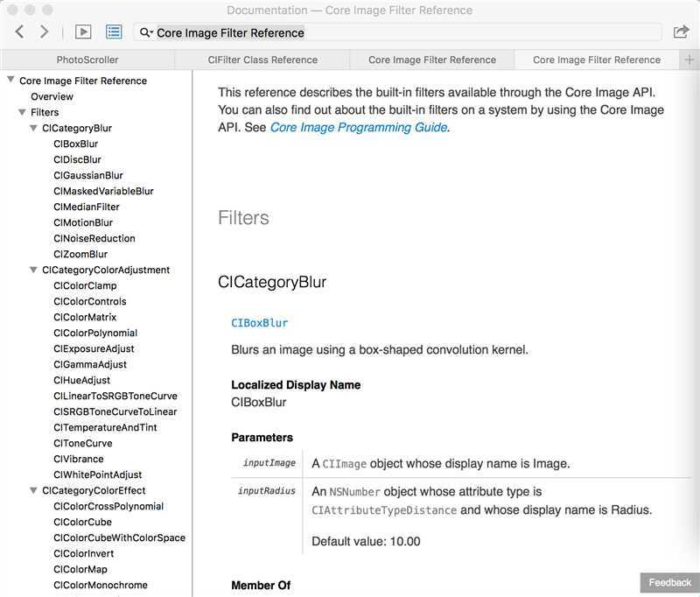Click CICategoryBlur label in sidebar

coord(77,128)
